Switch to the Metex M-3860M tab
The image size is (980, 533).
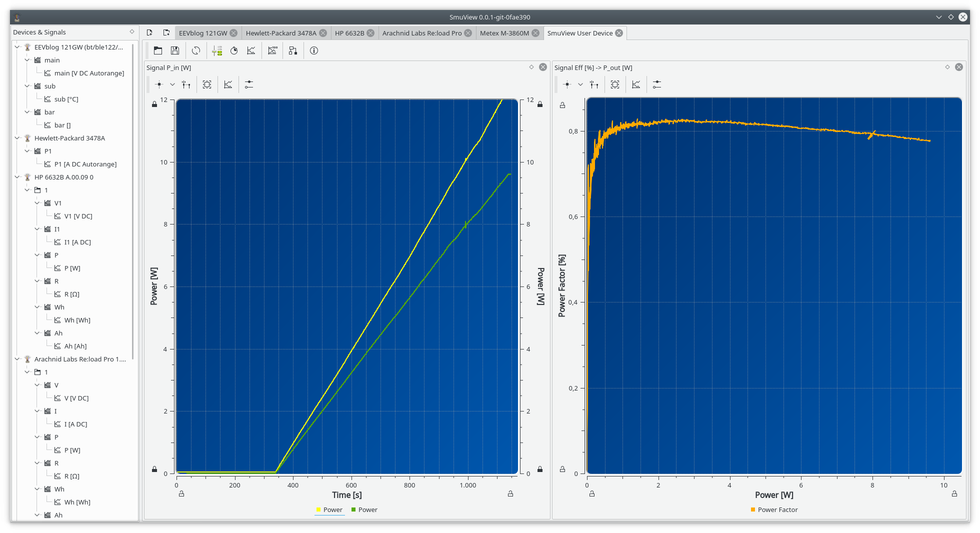click(504, 33)
